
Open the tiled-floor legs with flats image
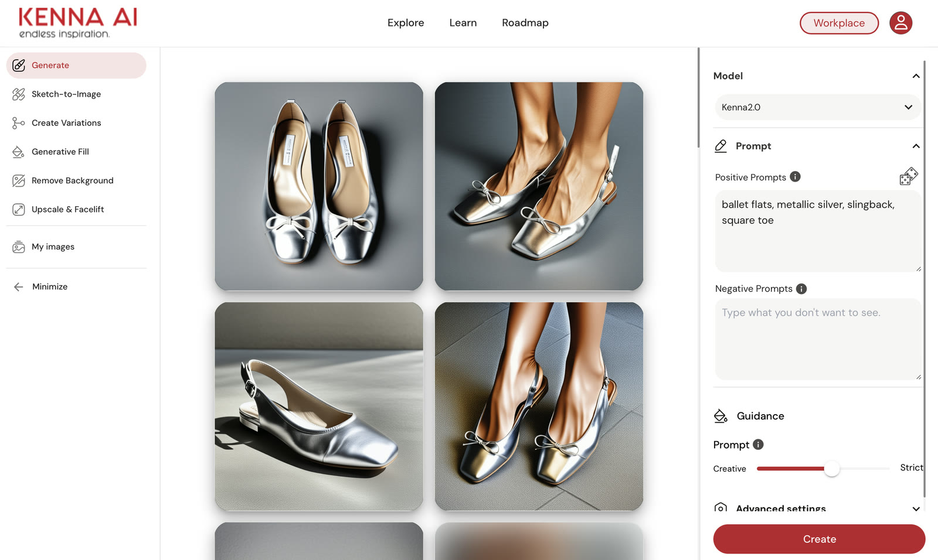(539, 407)
